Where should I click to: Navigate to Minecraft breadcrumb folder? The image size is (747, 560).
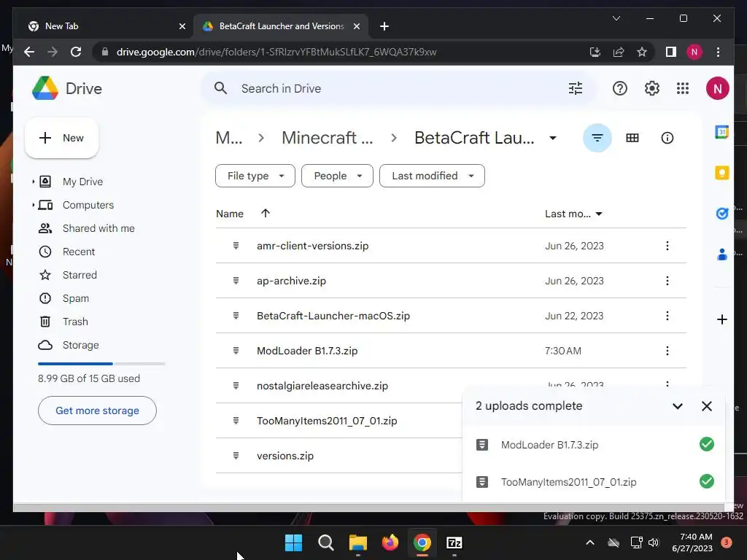(x=328, y=138)
